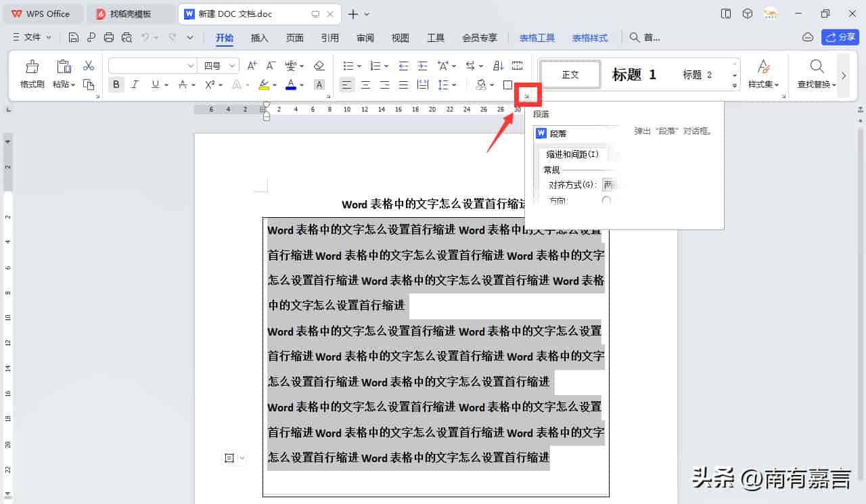Decrease font size with A- icon
The width and height of the screenshot is (866, 504).
click(271, 66)
